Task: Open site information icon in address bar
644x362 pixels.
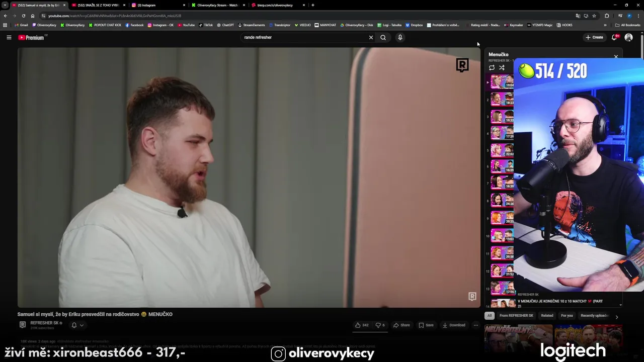Action: click(x=43, y=16)
